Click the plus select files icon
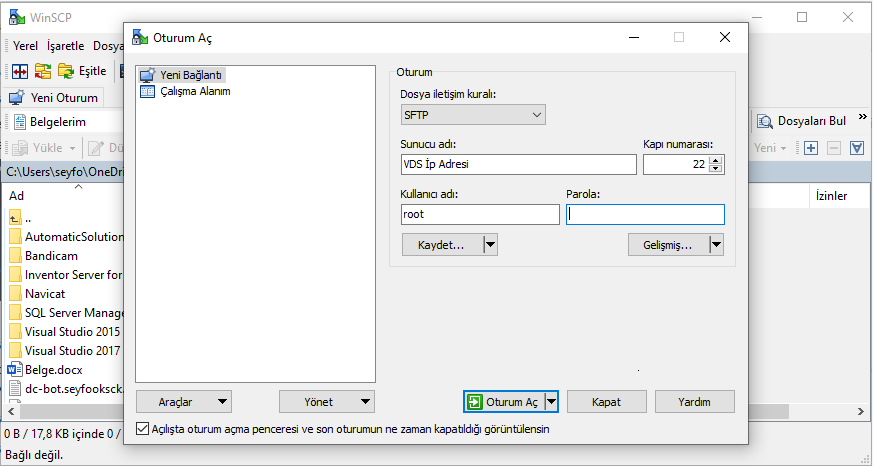The height and width of the screenshot is (466, 873). click(x=811, y=148)
